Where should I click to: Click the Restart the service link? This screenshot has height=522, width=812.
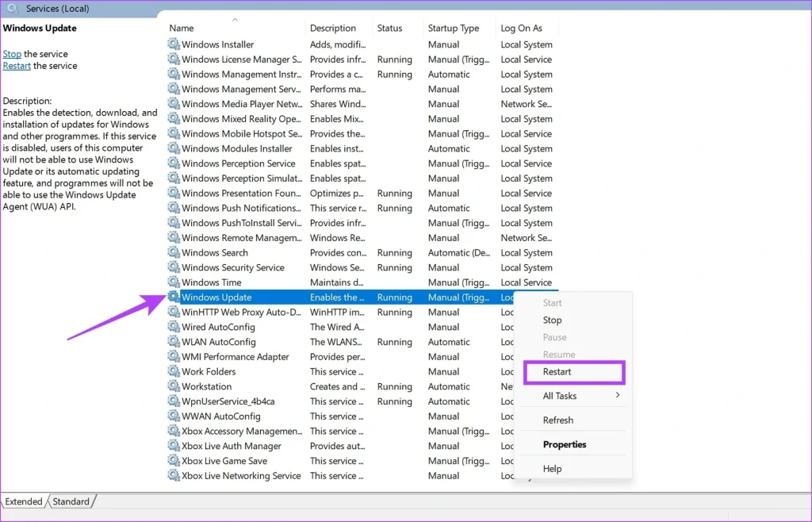[x=17, y=65]
